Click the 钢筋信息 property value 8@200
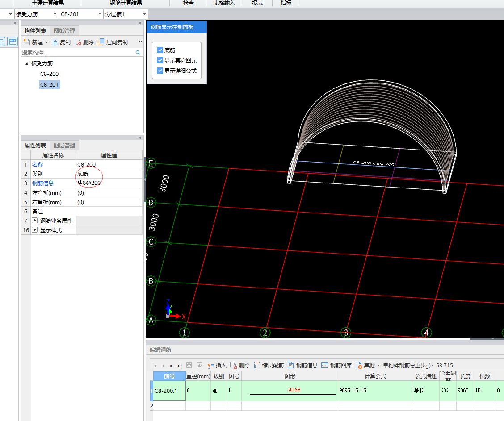This screenshot has width=504, height=421. coord(109,183)
